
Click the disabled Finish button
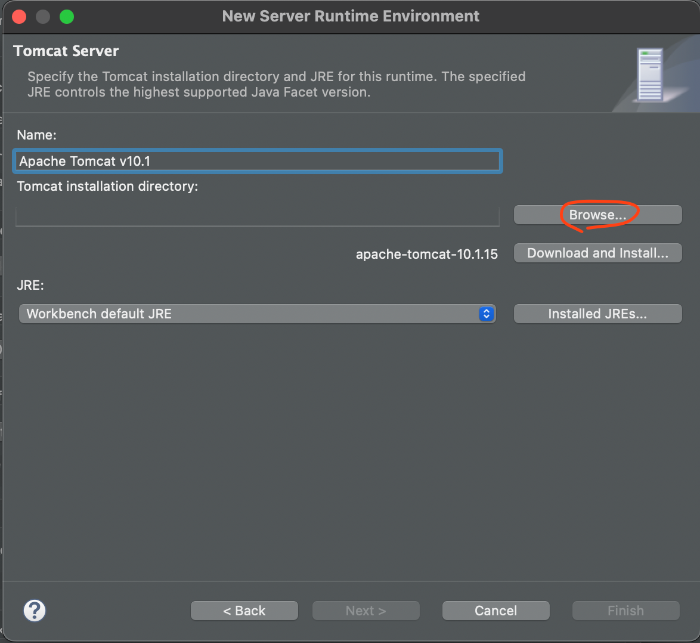626,610
